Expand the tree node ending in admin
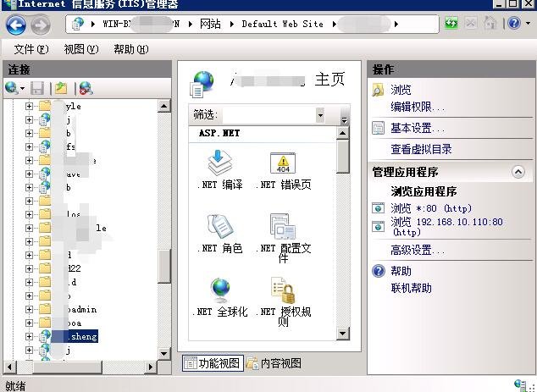Screen dimensions: 537x392 click(x=29, y=309)
